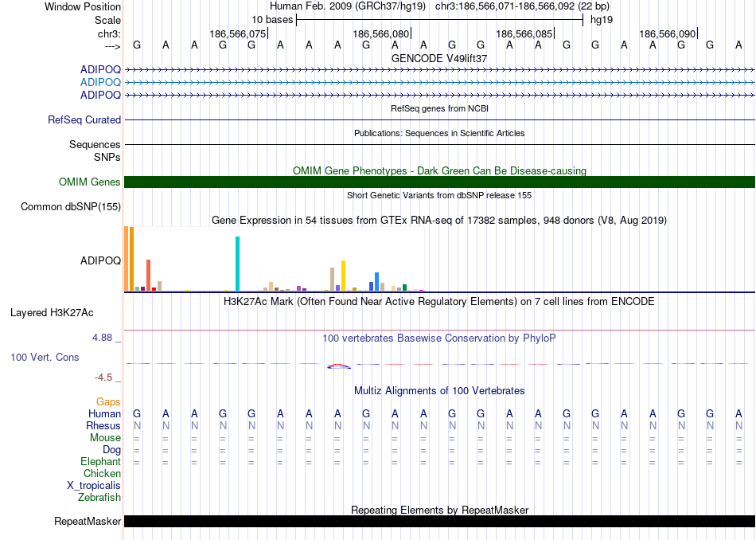Click the Repeating Elements by RepeatMasker title
Viewport: 756px width, 540px height.
click(439, 510)
